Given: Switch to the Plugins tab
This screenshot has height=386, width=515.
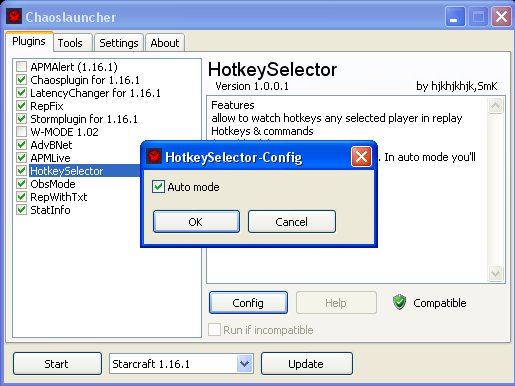Looking at the screenshot, I should [29, 41].
